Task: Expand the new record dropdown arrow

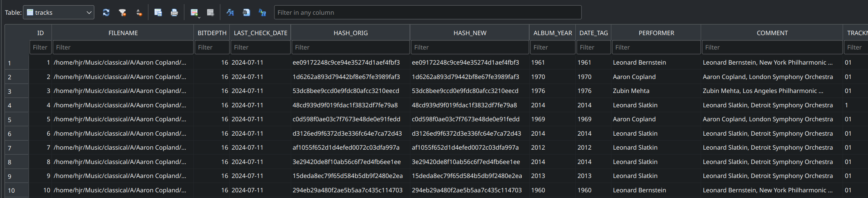Action: tap(199, 17)
